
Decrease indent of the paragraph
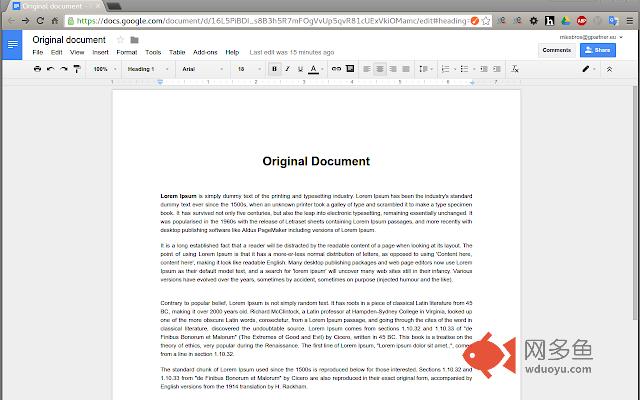click(x=484, y=69)
